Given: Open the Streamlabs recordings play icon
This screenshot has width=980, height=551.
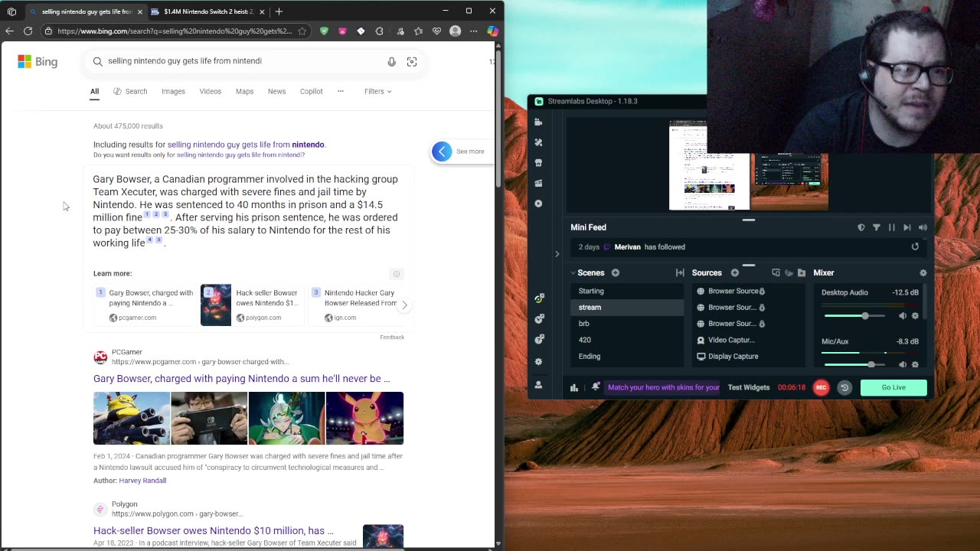Looking at the screenshot, I should point(538,204).
